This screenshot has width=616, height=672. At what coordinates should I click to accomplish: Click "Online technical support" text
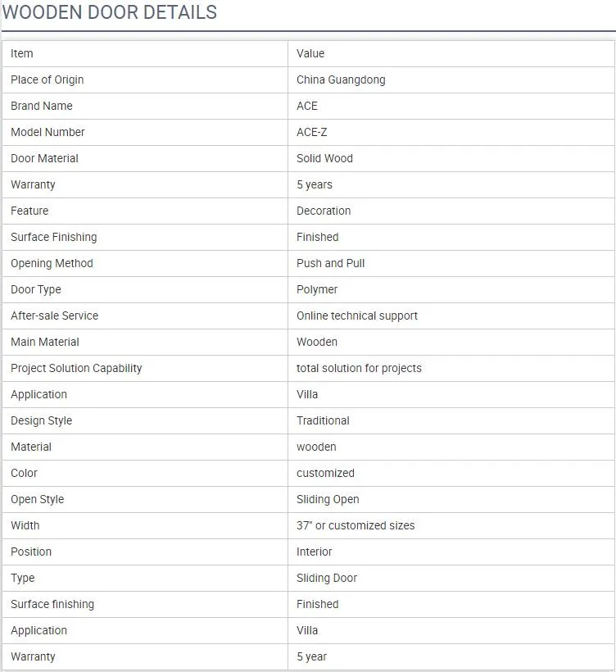[x=357, y=316]
